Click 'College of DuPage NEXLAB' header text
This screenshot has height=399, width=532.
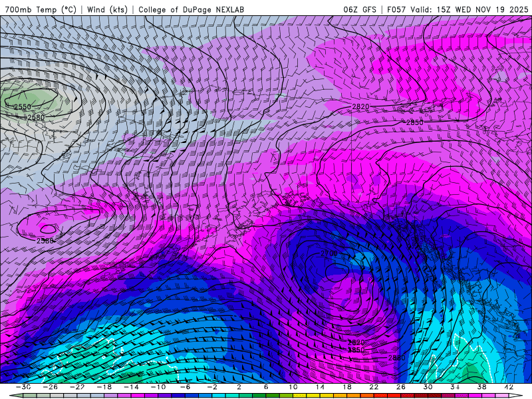(191, 9)
